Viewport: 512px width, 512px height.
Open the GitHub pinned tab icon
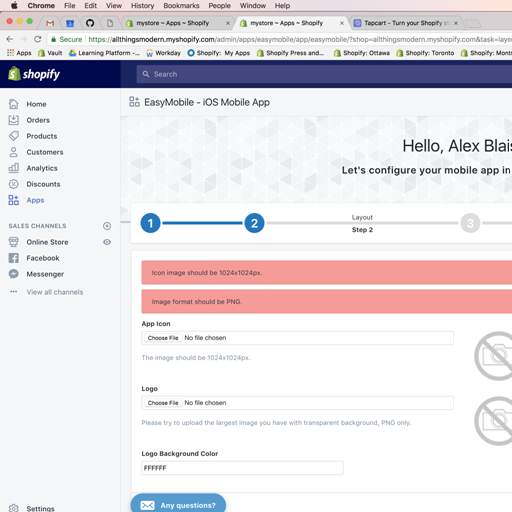click(x=90, y=23)
